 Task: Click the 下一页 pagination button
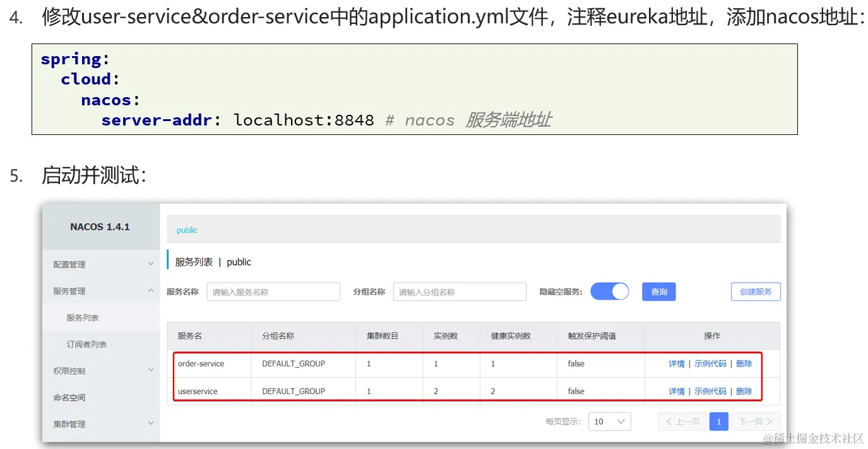(x=756, y=421)
